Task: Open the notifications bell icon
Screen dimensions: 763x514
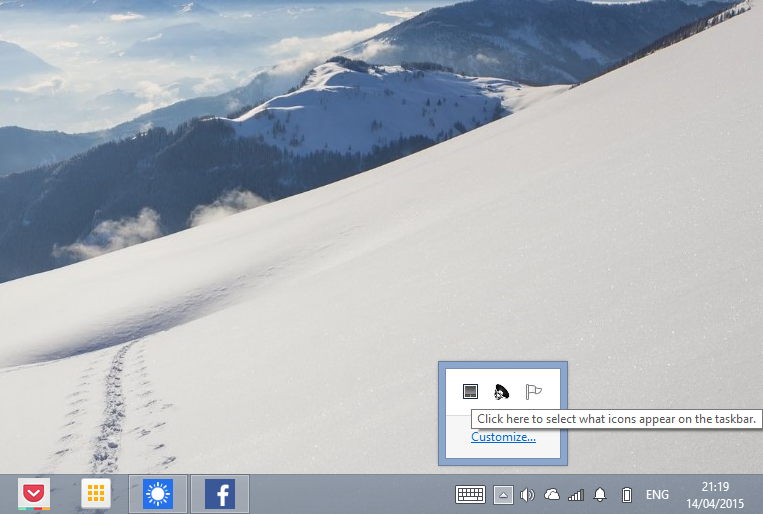Action: 600,495
